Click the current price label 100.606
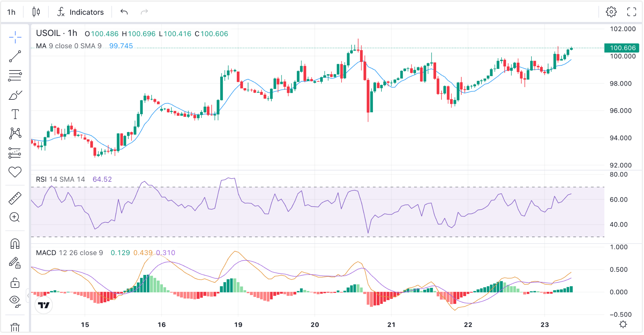 pos(622,48)
